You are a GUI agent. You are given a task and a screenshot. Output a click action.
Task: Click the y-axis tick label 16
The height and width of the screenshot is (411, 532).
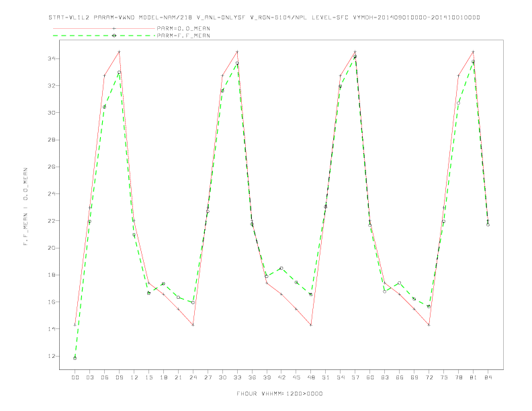(52, 302)
